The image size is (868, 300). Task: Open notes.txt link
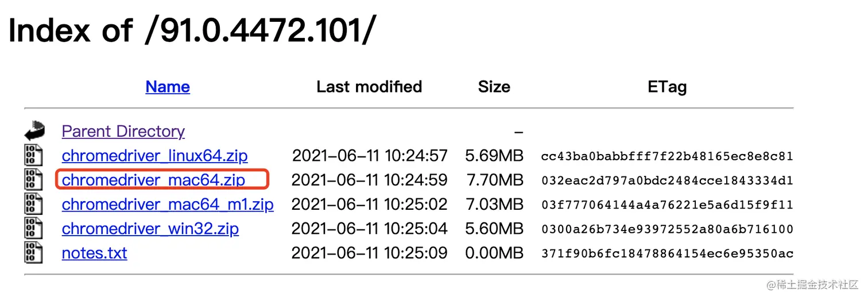[95, 252]
